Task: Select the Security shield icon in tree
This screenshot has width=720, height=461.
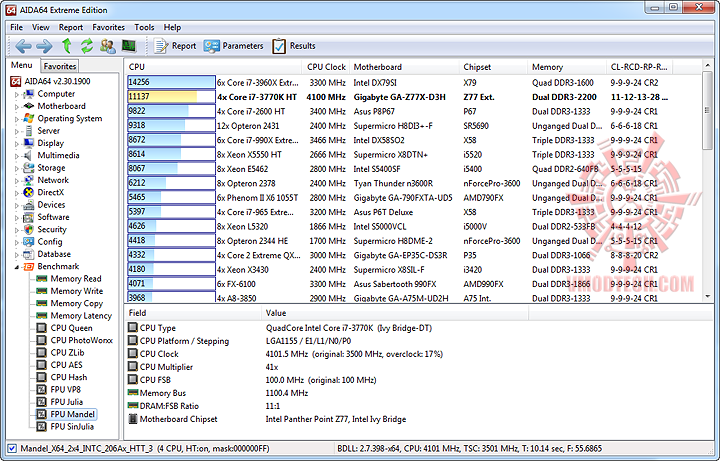Action: 28,230
